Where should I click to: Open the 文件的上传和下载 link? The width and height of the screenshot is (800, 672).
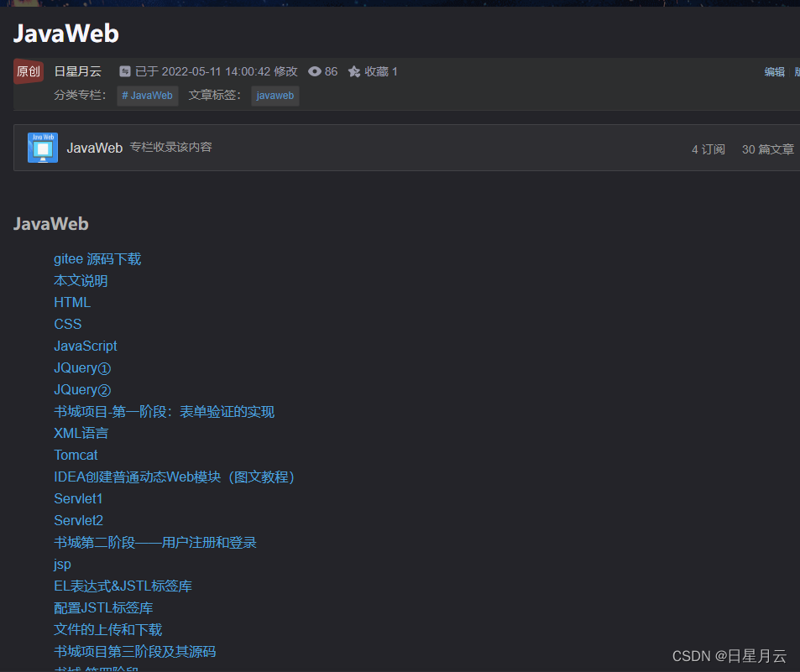(x=108, y=630)
